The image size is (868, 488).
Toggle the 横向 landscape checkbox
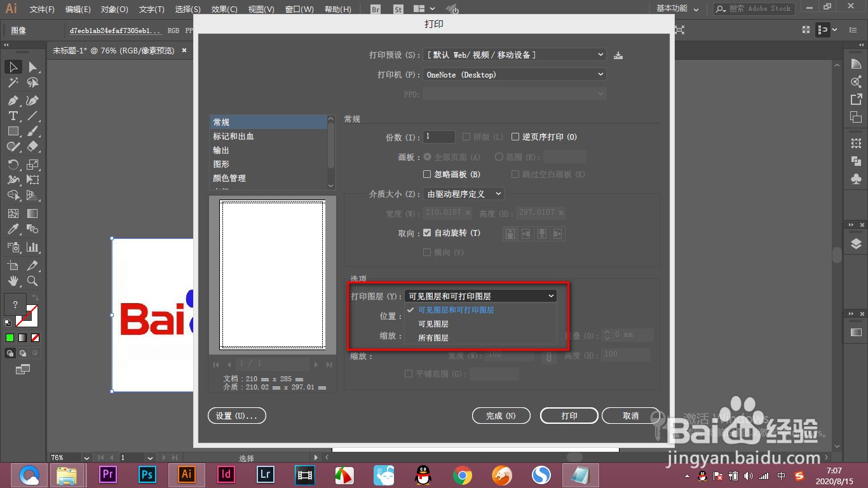point(427,252)
